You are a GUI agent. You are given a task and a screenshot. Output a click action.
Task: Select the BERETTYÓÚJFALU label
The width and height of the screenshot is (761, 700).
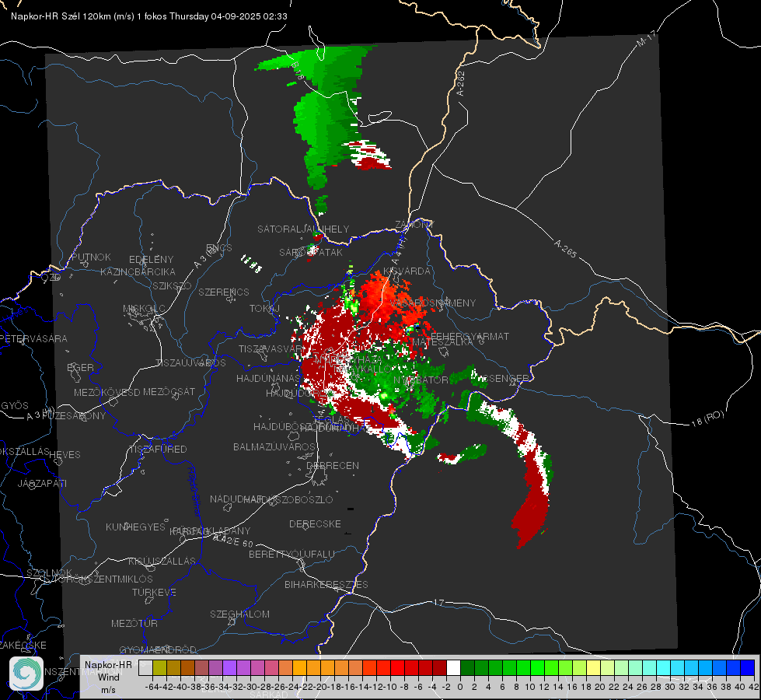[291, 554]
